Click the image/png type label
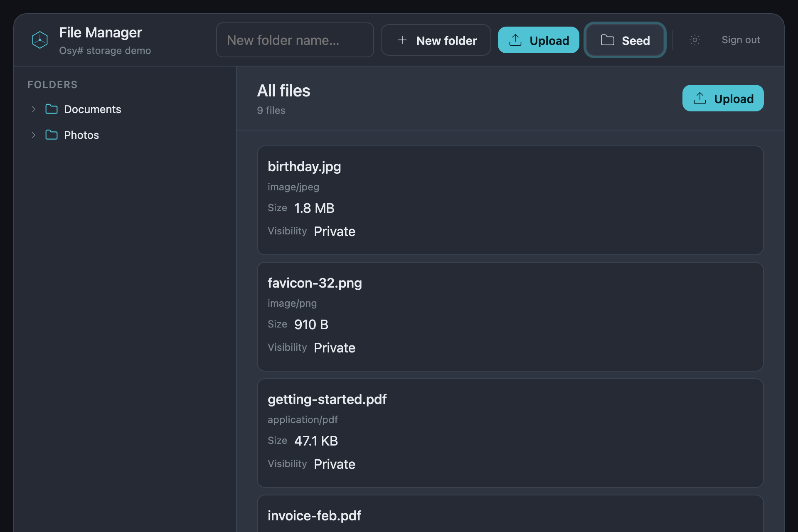The width and height of the screenshot is (798, 532). [x=292, y=303]
